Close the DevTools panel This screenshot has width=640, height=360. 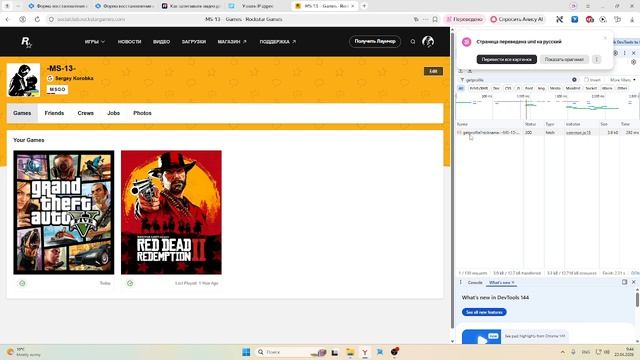(x=634, y=53)
